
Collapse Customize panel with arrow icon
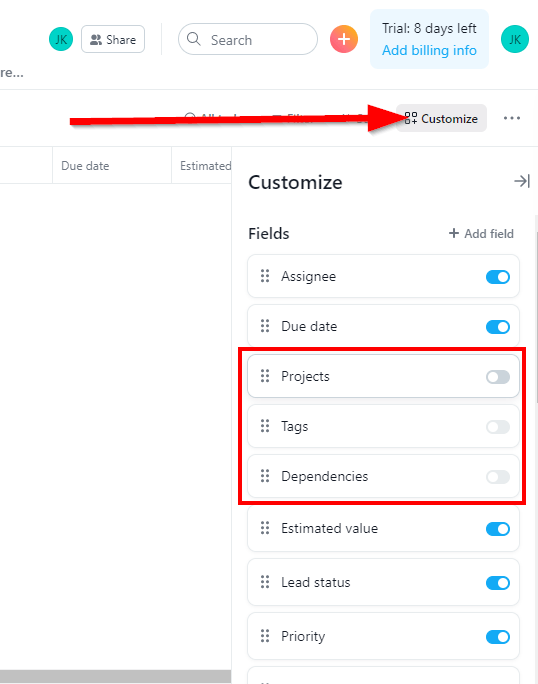coord(522,181)
